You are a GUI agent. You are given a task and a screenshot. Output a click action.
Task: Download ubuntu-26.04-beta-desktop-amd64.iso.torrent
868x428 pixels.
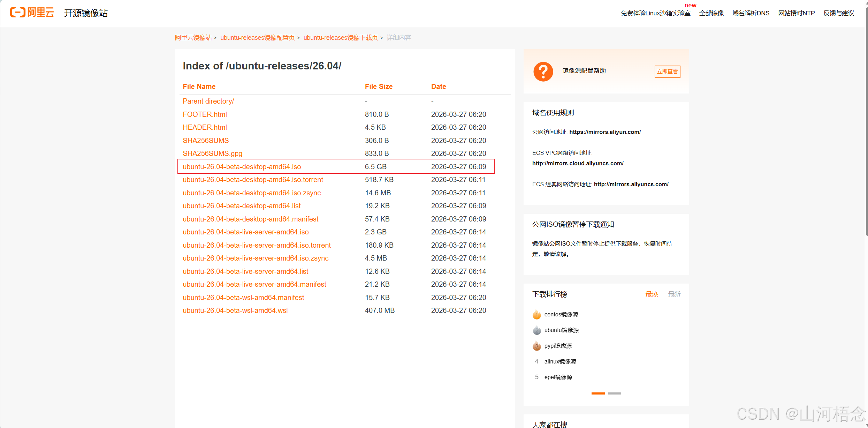pos(253,180)
